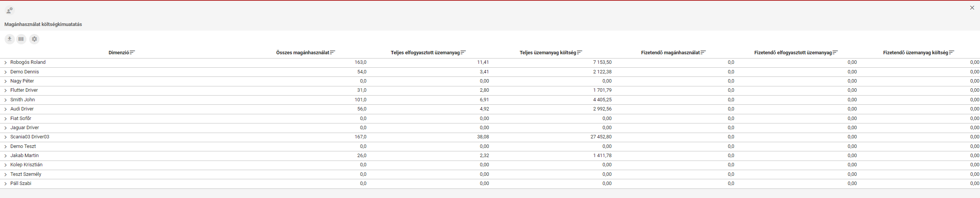Click Fizetendő elfogyasztott üzemanyag sort icon

[835, 52]
